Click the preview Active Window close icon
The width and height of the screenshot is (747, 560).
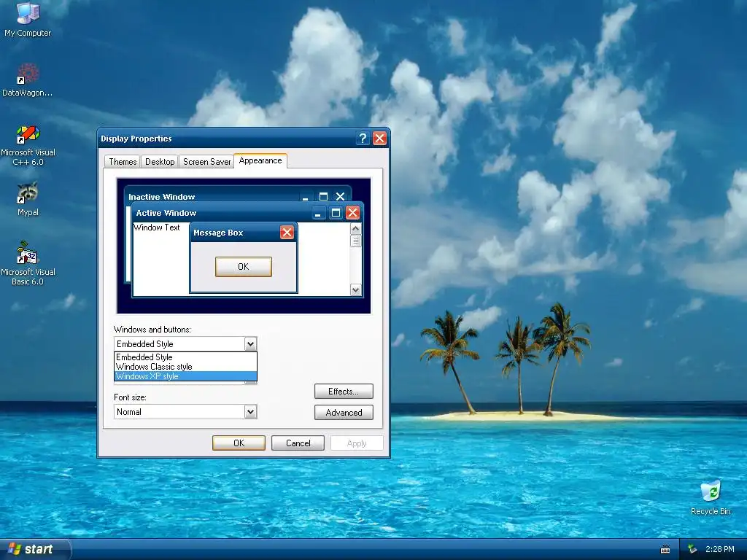(352, 212)
